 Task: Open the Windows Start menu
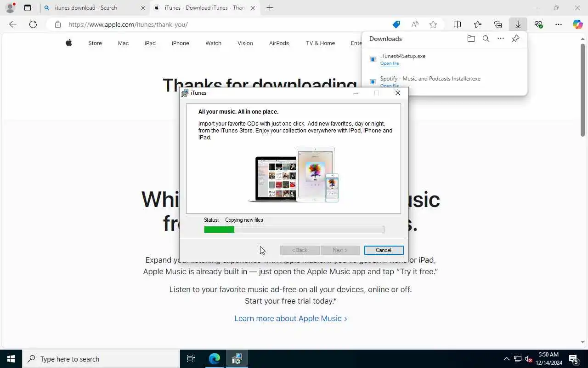pos(11,359)
